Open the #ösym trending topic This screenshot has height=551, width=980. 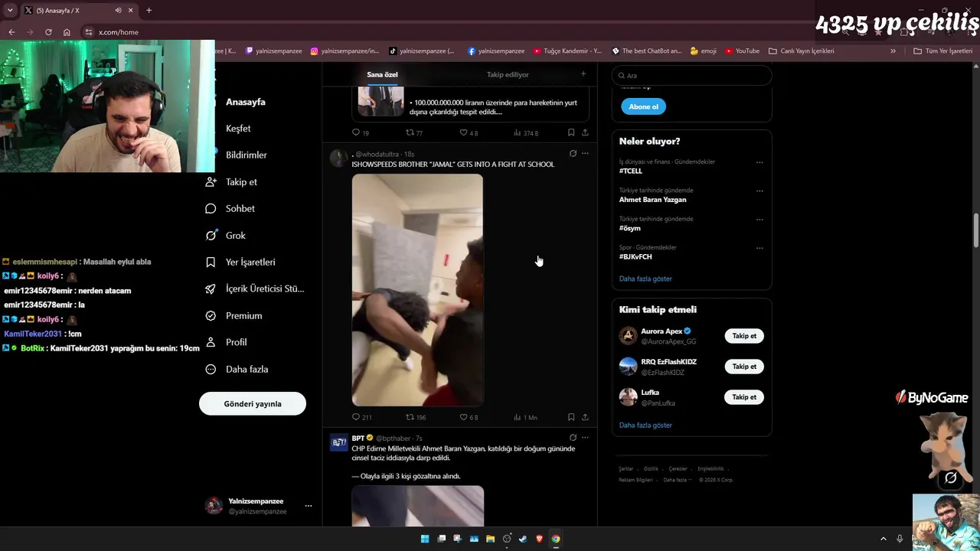(x=630, y=228)
